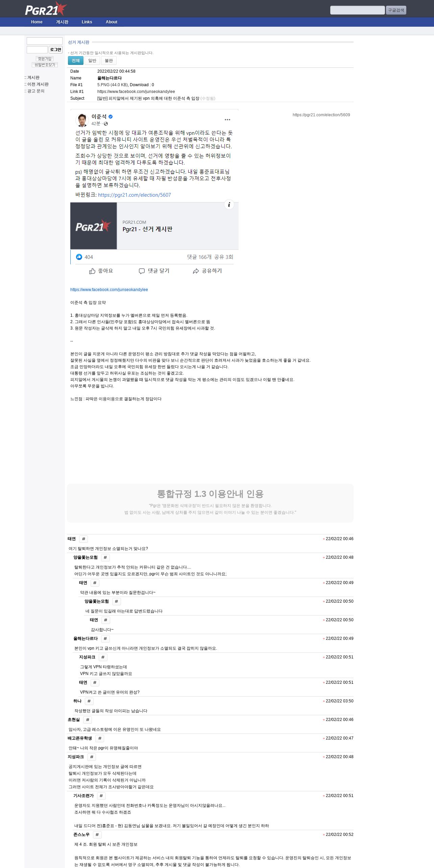The height and width of the screenshot is (868, 434).
Task: Click the # anchor next to 배고픈유학생
Action: [x=100, y=739]
